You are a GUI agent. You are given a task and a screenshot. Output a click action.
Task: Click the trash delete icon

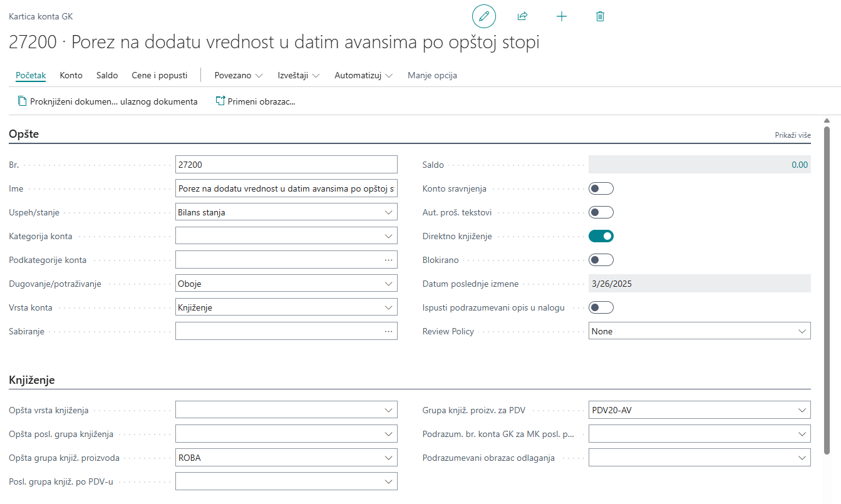(x=600, y=16)
